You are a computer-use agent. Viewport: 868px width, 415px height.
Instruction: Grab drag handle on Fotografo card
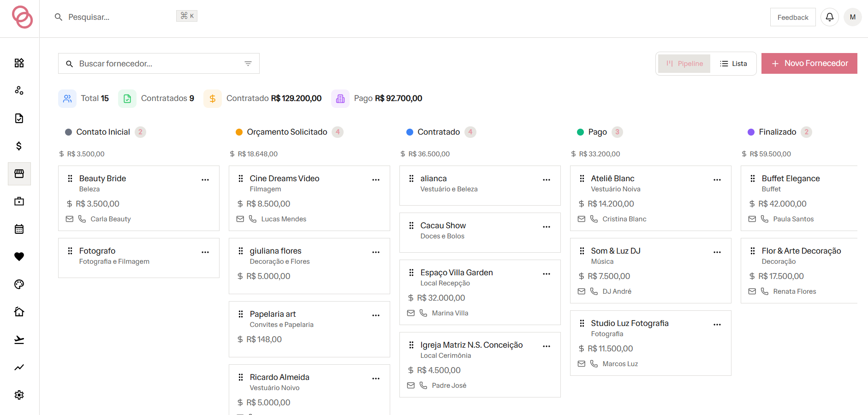pyautogui.click(x=70, y=251)
